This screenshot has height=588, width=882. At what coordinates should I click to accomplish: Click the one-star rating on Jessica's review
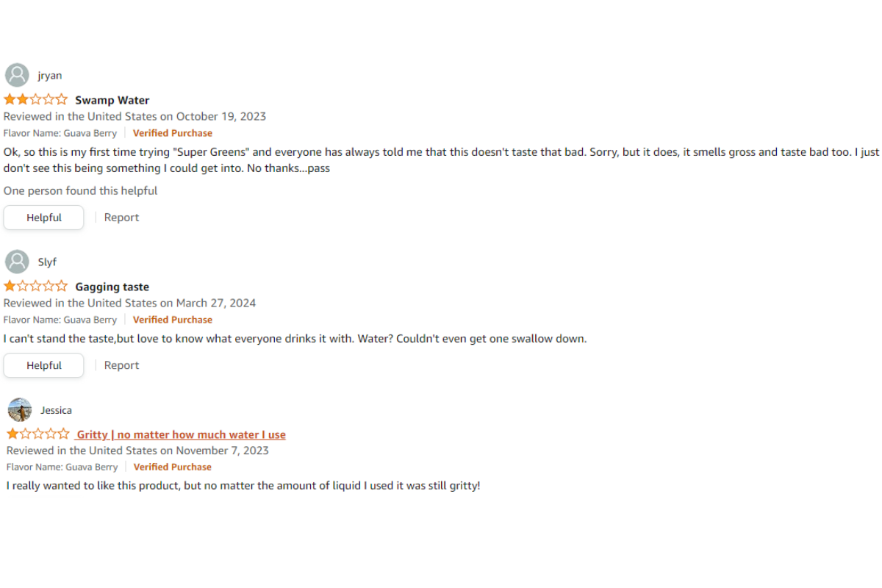[x=38, y=434]
